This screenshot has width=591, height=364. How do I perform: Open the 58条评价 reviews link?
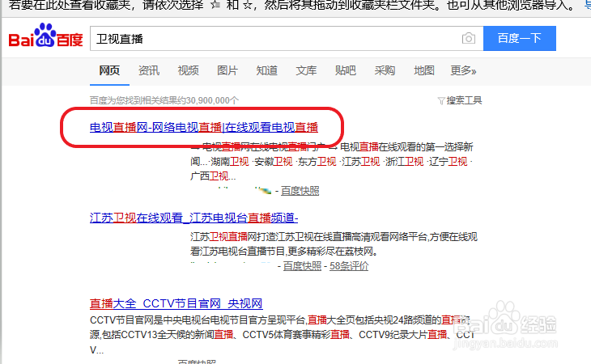pos(349,266)
